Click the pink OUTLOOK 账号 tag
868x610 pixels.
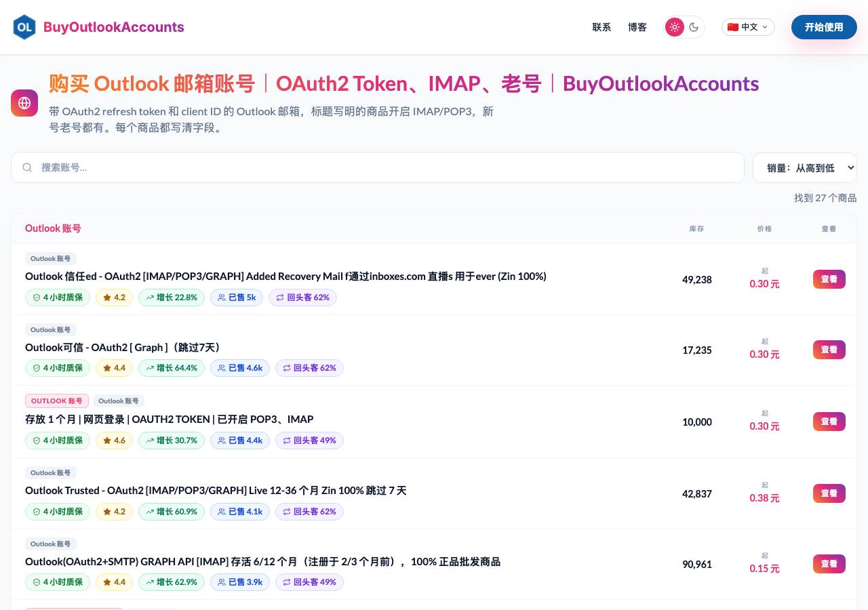pyautogui.click(x=57, y=401)
